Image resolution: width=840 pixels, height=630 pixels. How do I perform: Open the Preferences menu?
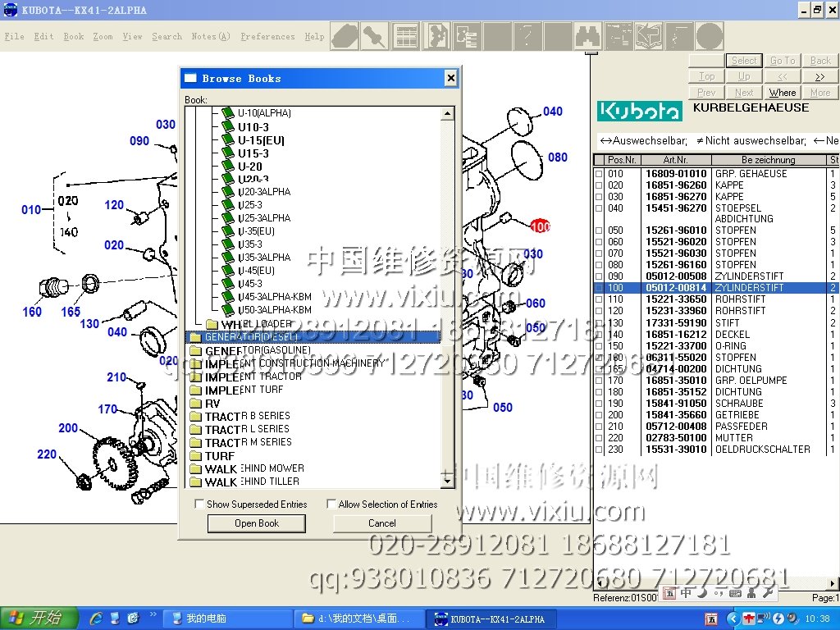(x=267, y=37)
